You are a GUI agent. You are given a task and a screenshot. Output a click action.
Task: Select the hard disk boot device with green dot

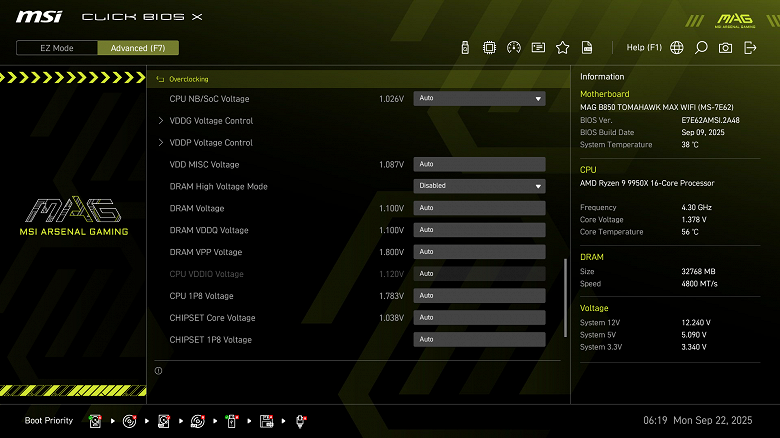[95, 421]
